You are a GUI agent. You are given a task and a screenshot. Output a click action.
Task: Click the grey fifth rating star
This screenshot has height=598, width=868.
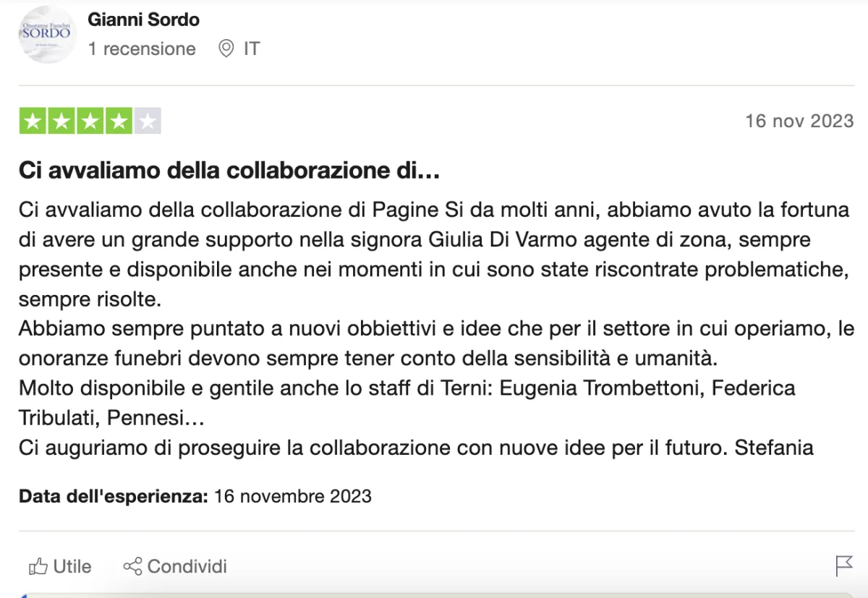click(x=147, y=121)
